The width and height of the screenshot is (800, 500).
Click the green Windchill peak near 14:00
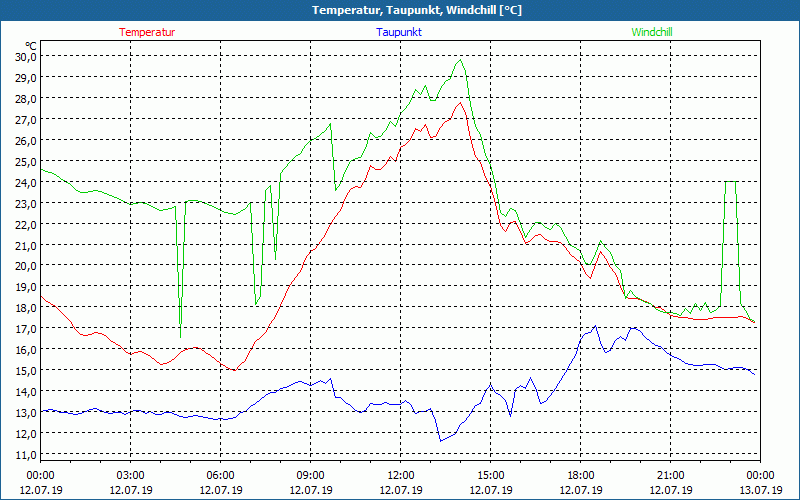point(461,60)
